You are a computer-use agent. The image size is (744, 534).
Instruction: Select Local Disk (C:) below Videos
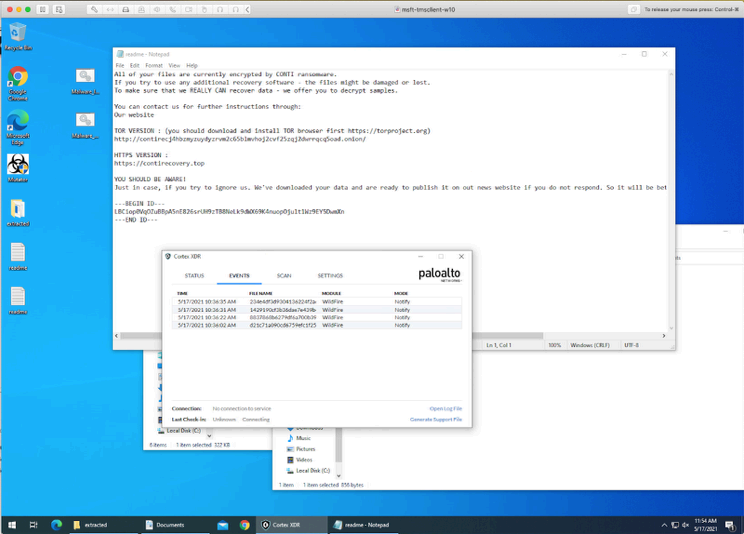[308, 471]
